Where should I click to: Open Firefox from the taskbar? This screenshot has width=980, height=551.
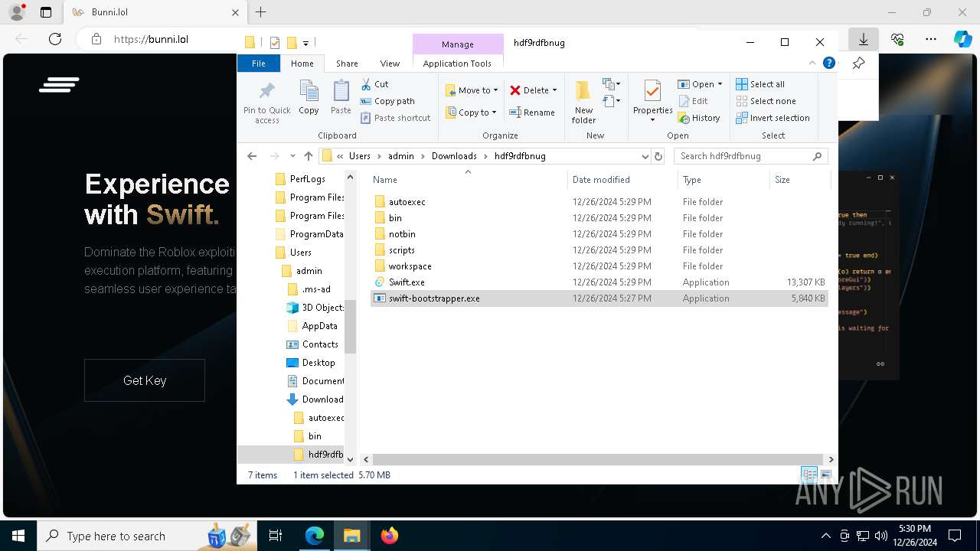coord(390,536)
